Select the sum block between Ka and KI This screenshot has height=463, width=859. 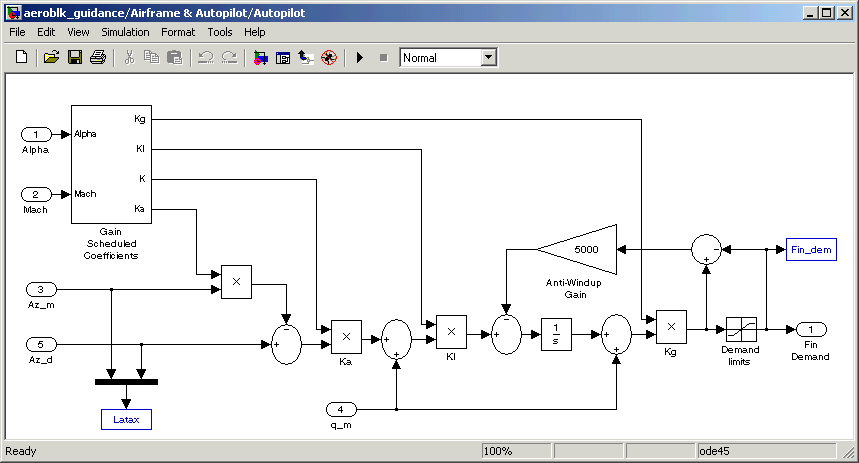point(396,340)
